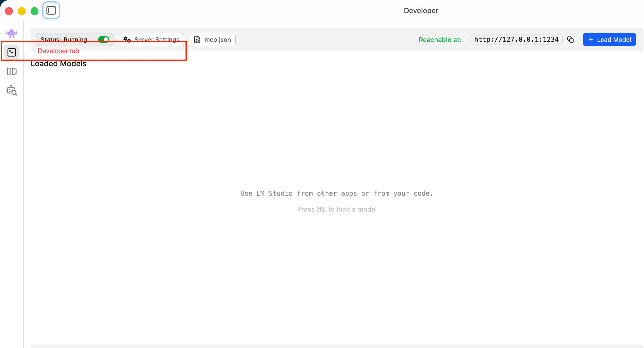Click the green full-screen window button

click(35, 11)
